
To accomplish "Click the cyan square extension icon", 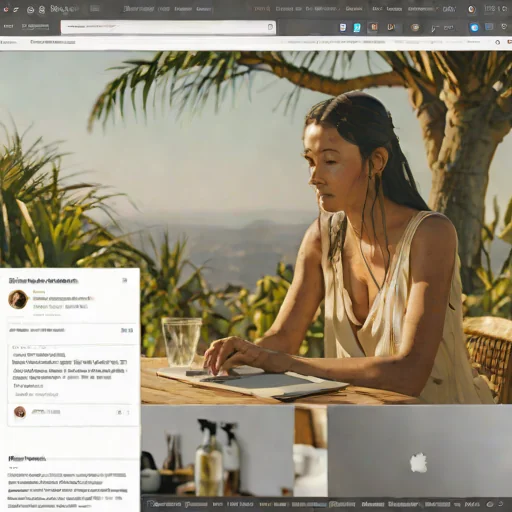I will tap(357, 27).
